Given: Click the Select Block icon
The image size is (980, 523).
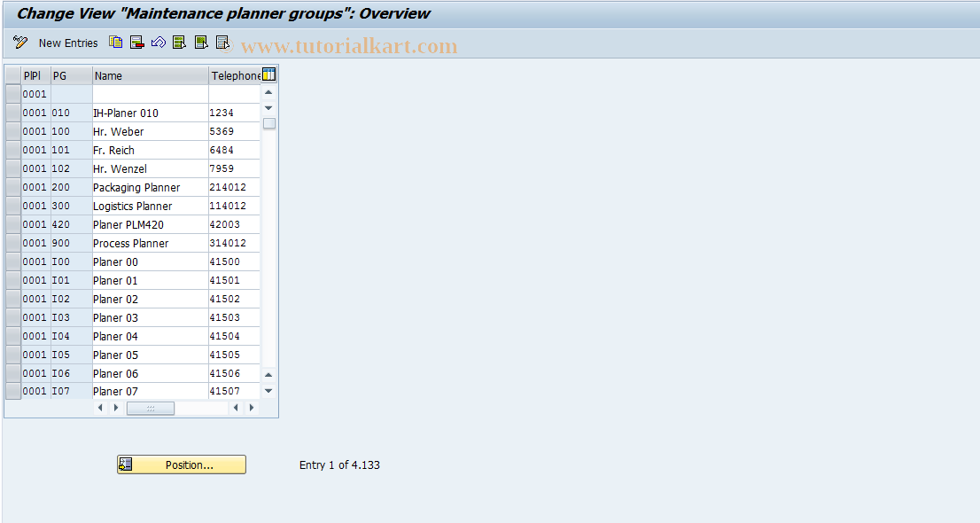Looking at the screenshot, I should tap(201, 43).
